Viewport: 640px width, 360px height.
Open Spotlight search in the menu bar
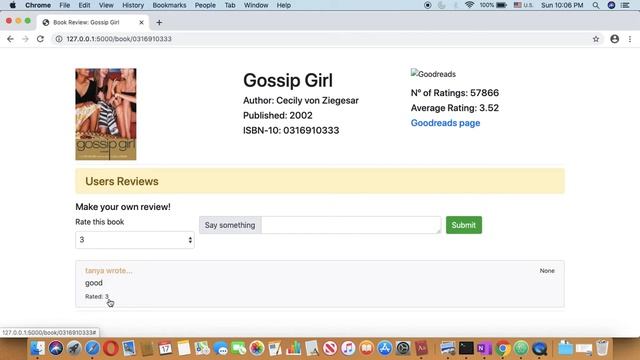pyautogui.click(x=596, y=5)
